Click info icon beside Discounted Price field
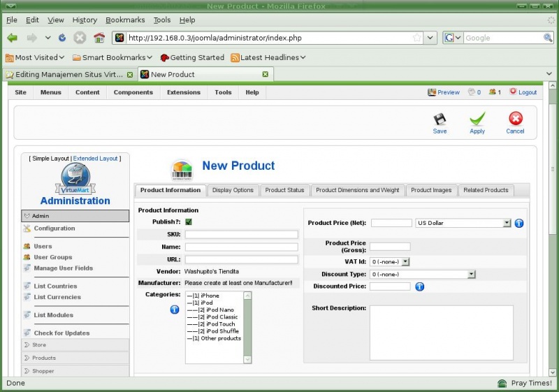Image resolution: width=559 pixels, height=392 pixels. click(x=420, y=286)
